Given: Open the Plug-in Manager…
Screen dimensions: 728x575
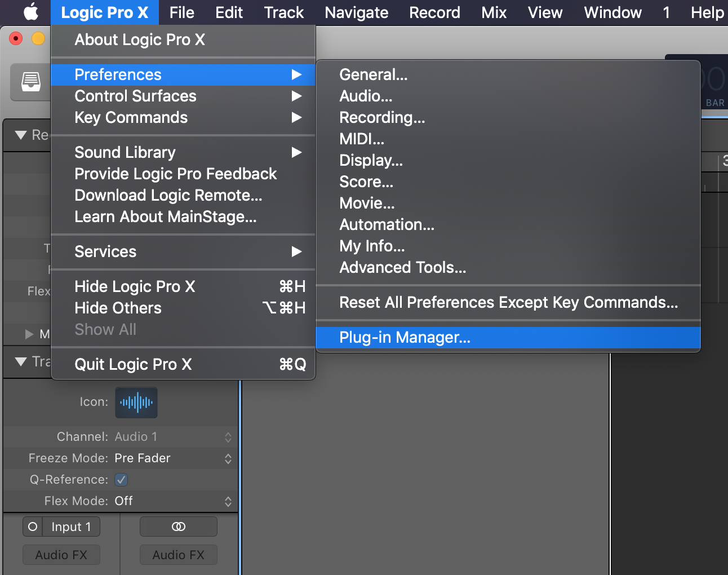Looking at the screenshot, I should coord(508,338).
